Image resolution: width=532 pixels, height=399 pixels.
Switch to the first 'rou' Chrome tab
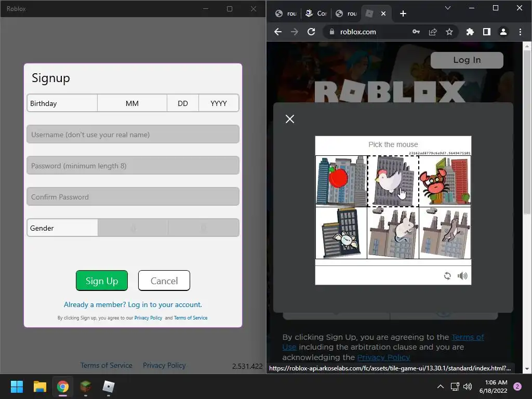click(286, 14)
